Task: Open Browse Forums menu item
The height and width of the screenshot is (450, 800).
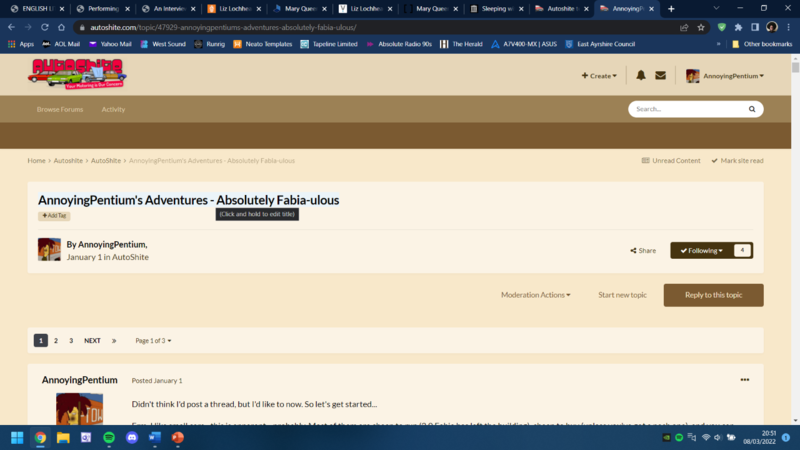Action: pyautogui.click(x=60, y=109)
